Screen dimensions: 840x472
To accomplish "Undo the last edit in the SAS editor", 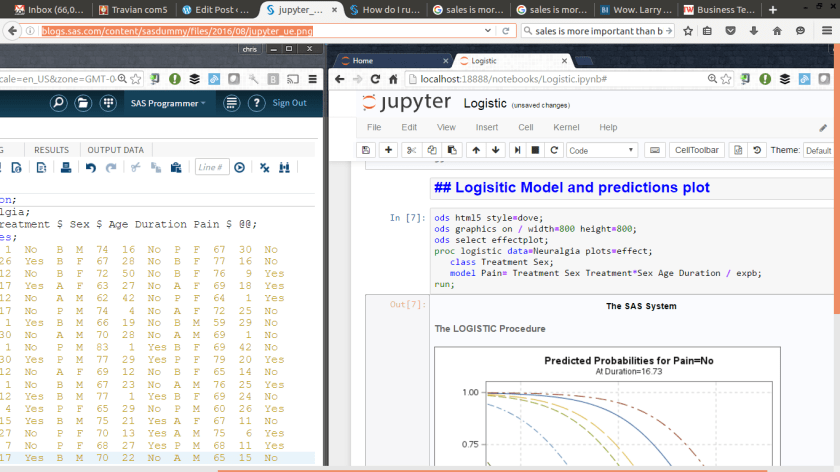I will (x=91, y=168).
